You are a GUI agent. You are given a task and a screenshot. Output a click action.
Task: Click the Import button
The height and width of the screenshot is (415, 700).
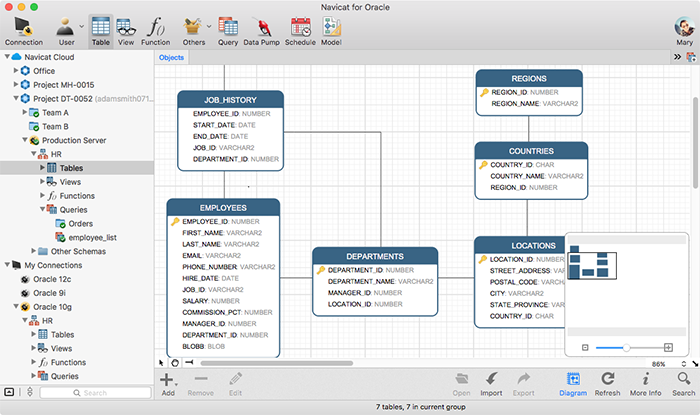(491, 385)
